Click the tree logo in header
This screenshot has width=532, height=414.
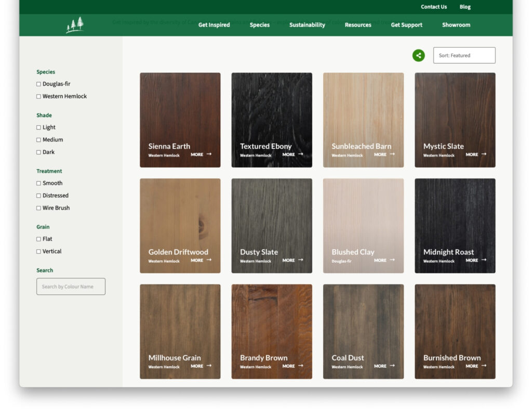(75, 25)
